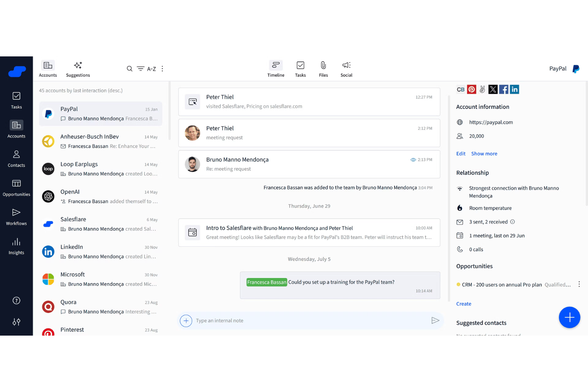Click Peter Thiel's profile photo
Viewport: 588px width, 392px height.
pyautogui.click(x=193, y=133)
